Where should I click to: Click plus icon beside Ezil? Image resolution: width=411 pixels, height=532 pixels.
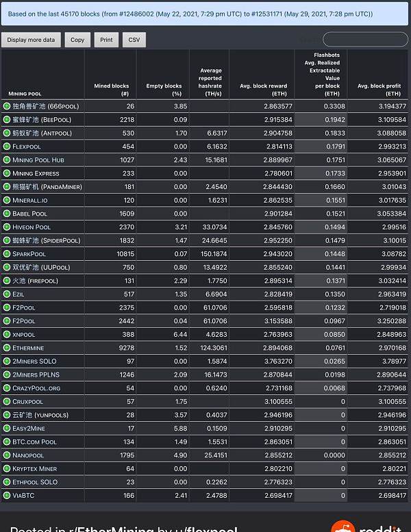point(7,294)
